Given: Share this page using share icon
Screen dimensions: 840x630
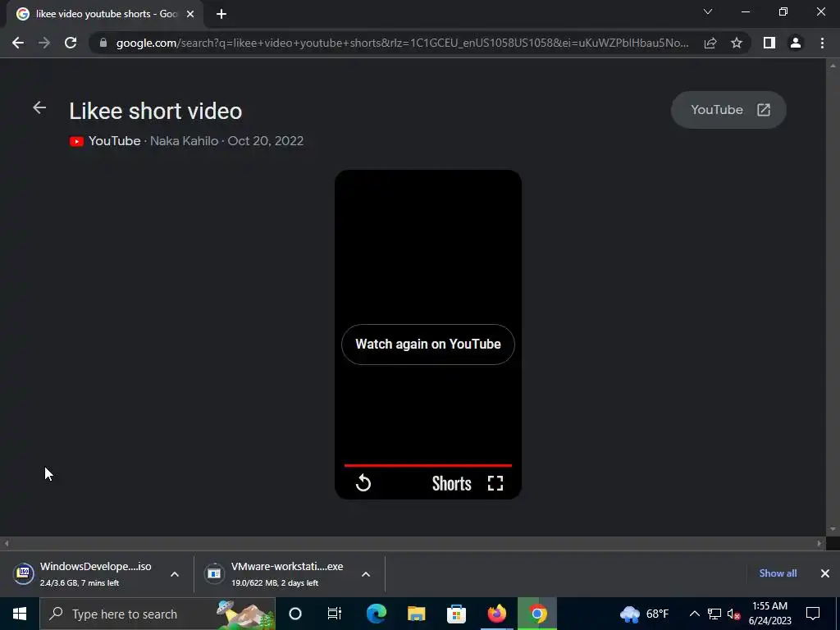Looking at the screenshot, I should pyautogui.click(x=710, y=43).
